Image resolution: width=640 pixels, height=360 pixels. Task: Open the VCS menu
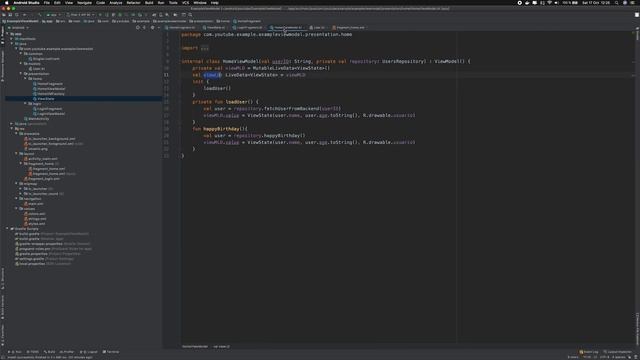tap(185, 2)
